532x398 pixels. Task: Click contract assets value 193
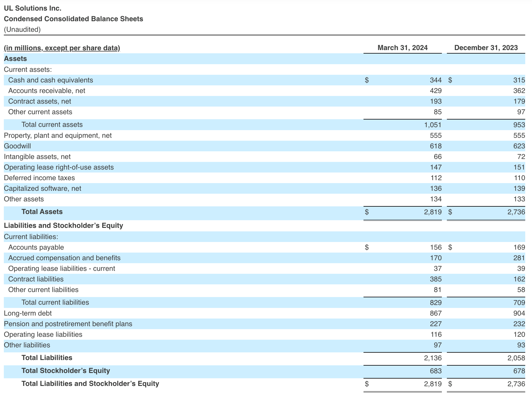pyautogui.click(x=436, y=101)
